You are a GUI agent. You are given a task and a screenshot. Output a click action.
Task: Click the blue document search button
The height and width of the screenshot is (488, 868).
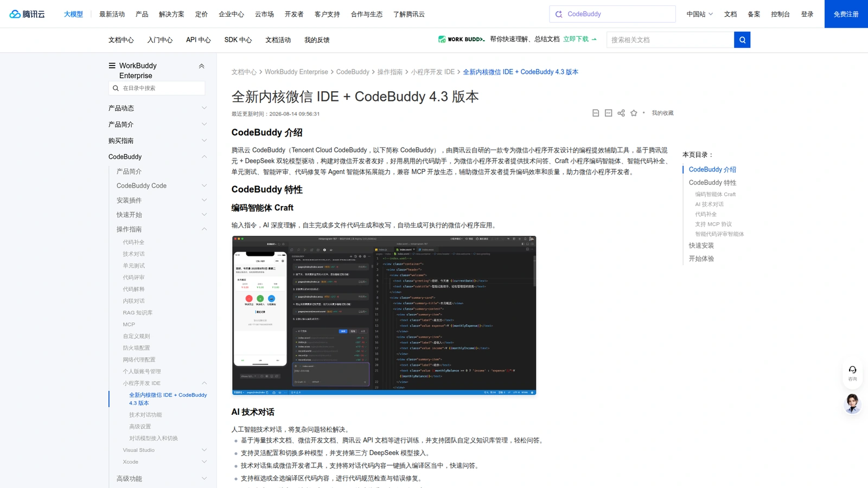[x=742, y=40]
